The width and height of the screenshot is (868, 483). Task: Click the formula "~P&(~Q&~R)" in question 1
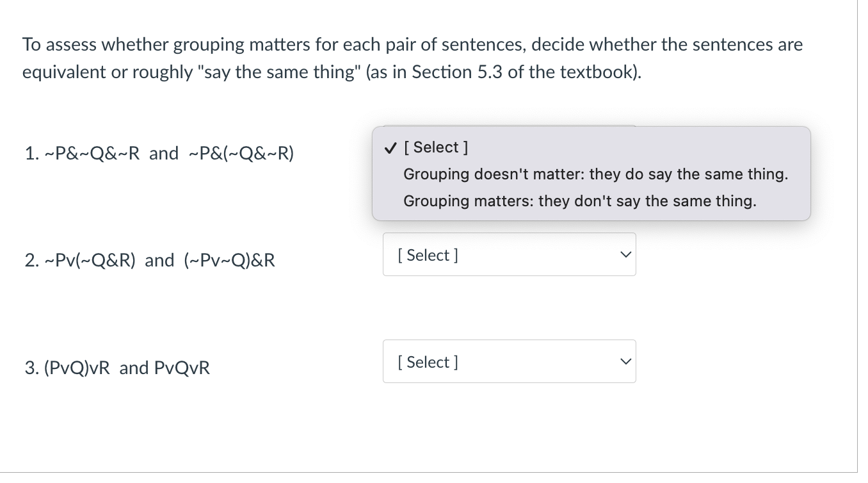tap(241, 154)
